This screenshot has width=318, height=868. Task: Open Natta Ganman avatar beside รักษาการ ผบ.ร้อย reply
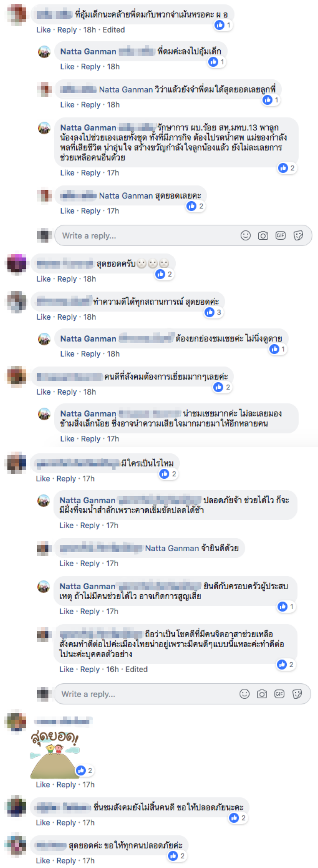click(x=44, y=128)
